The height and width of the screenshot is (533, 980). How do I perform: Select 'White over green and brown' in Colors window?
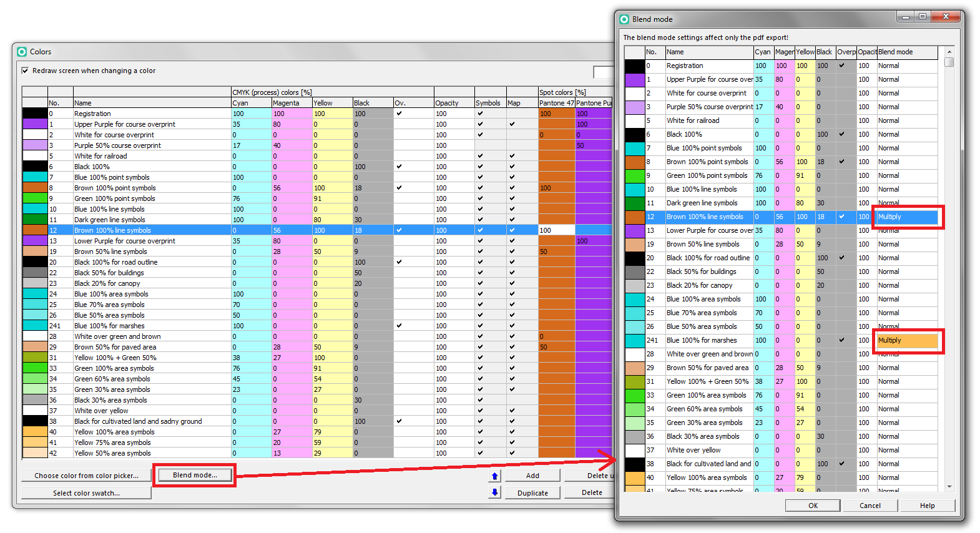(x=117, y=336)
